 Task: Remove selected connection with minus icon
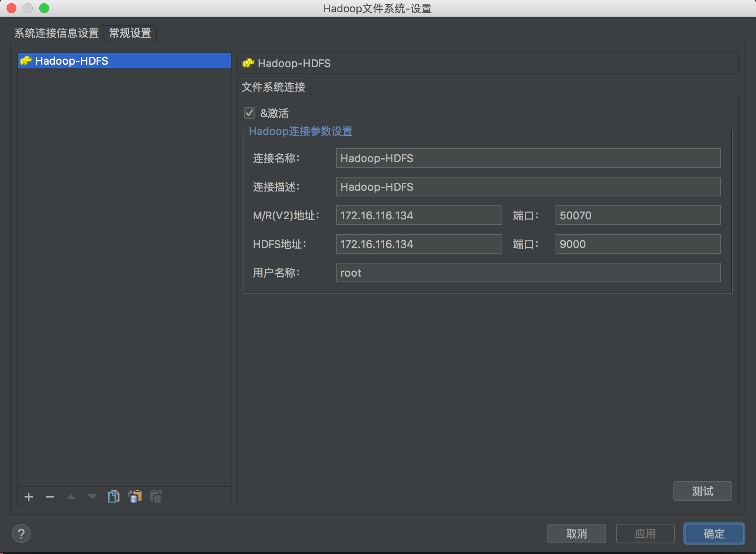pos(50,497)
